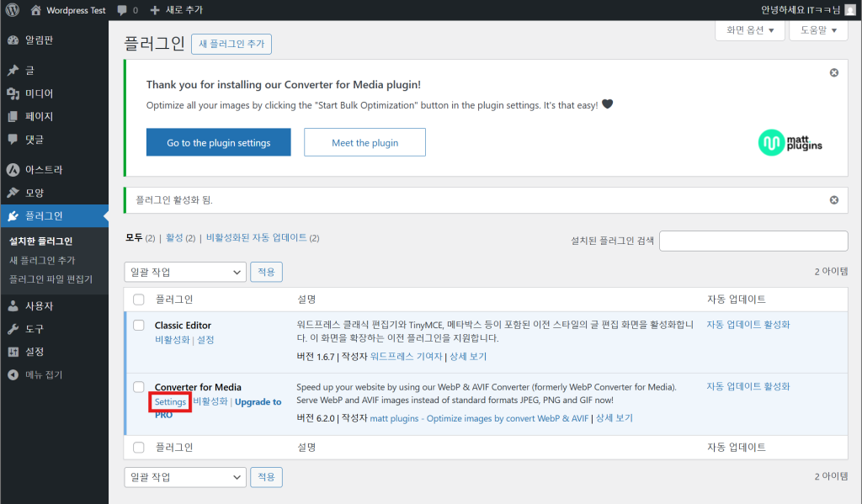The height and width of the screenshot is (504, 862).
Task: Check the Converter for Media checkbox
Action: 139,387
